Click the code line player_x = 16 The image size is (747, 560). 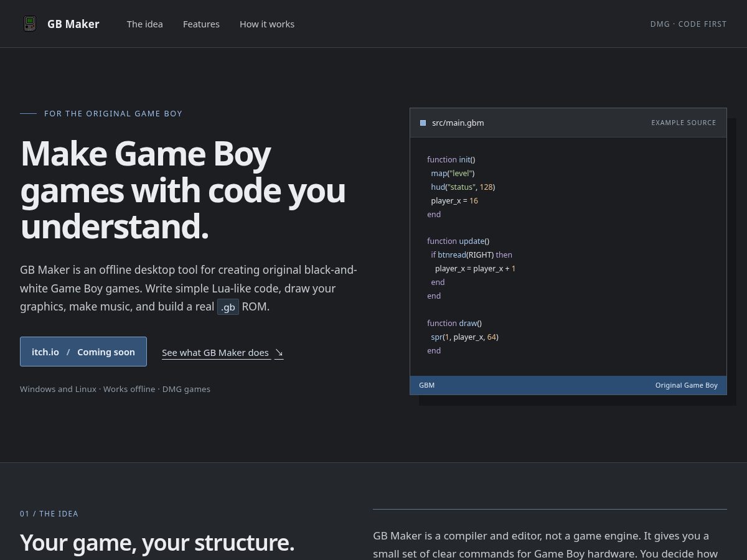454,200
